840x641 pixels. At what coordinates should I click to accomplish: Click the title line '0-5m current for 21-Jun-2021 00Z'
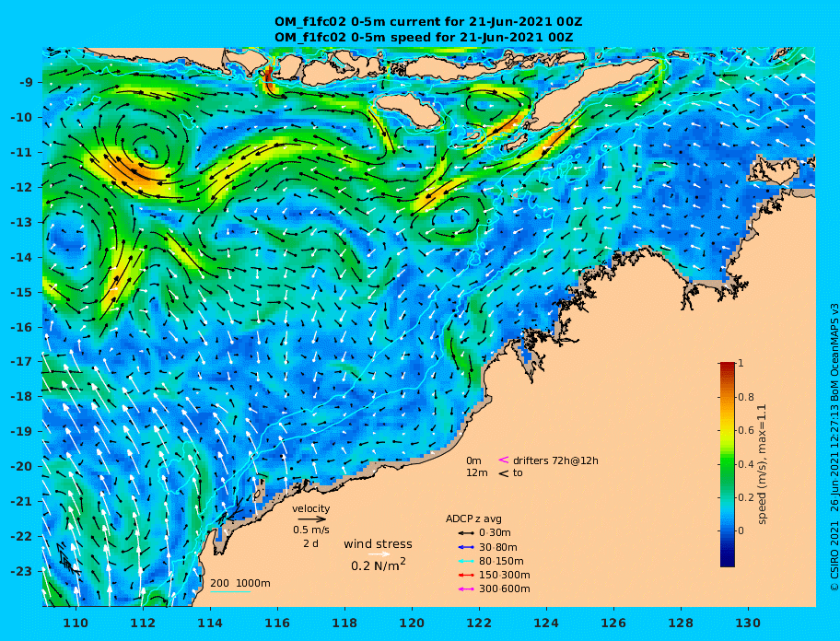coord(467,22)
